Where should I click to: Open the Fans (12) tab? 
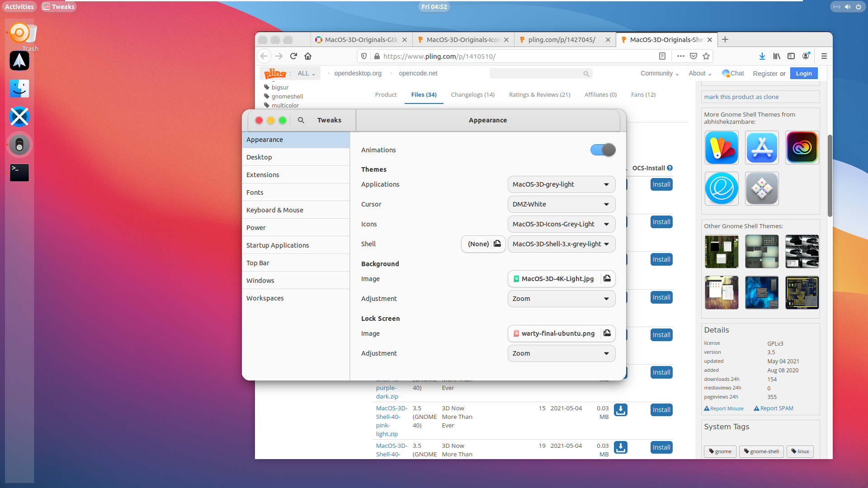click(643, 95)
